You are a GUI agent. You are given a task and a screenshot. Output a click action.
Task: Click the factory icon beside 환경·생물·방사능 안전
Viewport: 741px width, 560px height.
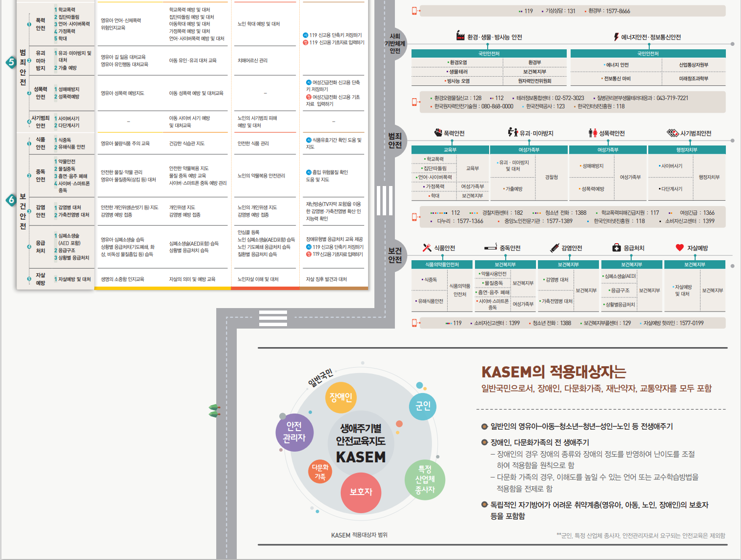pos(460,36)
